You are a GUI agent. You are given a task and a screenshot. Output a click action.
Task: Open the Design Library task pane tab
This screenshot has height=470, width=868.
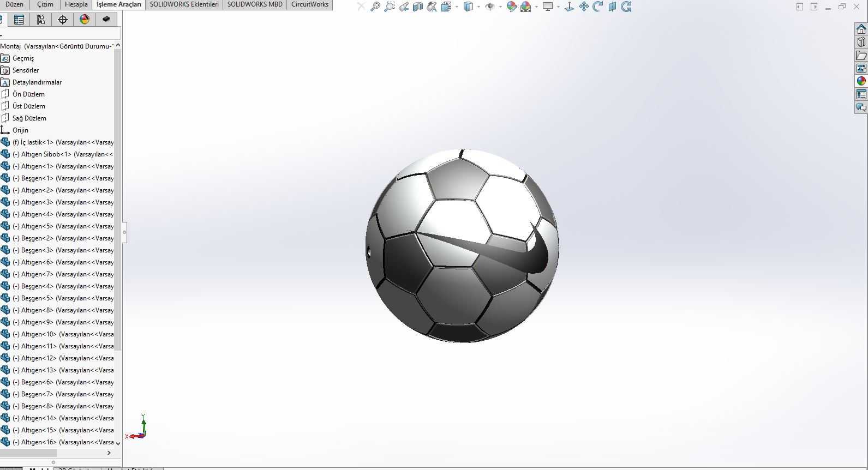tap(861, 42)
